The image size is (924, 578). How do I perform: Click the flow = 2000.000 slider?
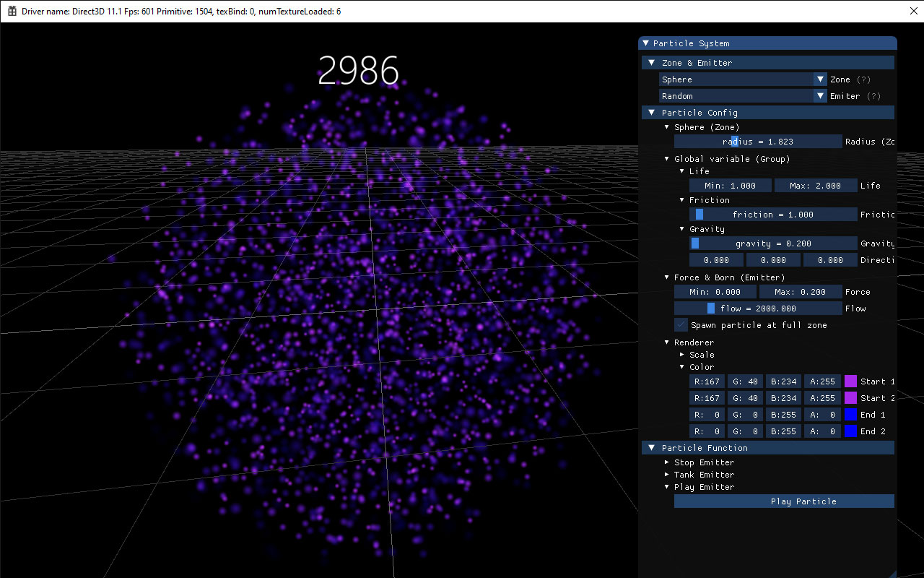coord(758,309)
